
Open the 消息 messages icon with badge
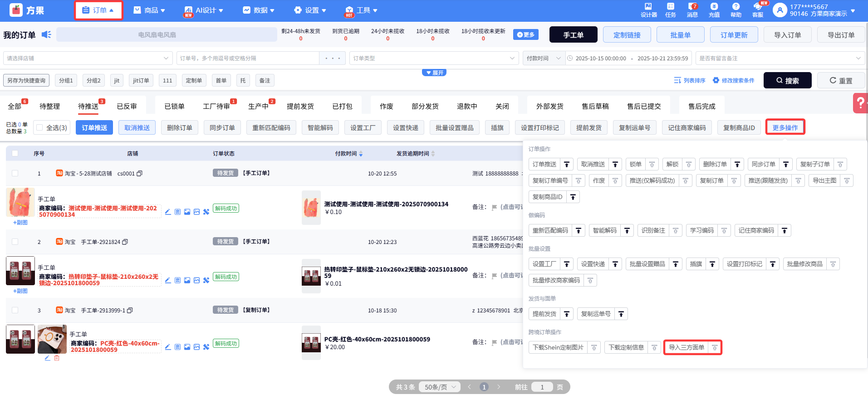click(x=692, y=10)
